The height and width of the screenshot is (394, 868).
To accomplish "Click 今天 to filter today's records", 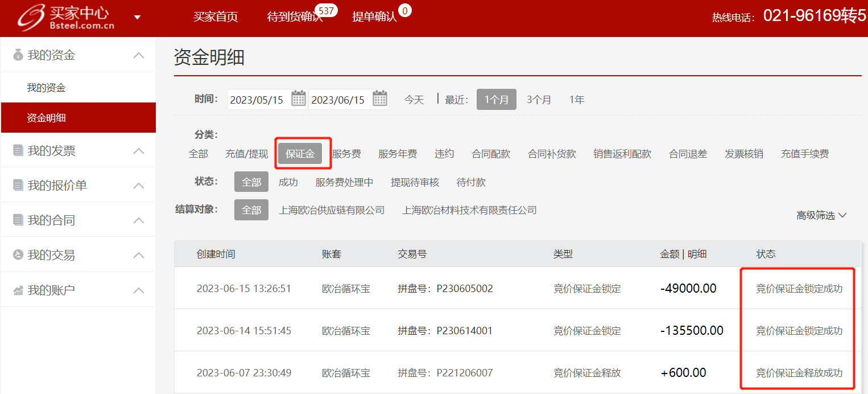I will pyautogui.click(x=414, y=100).
